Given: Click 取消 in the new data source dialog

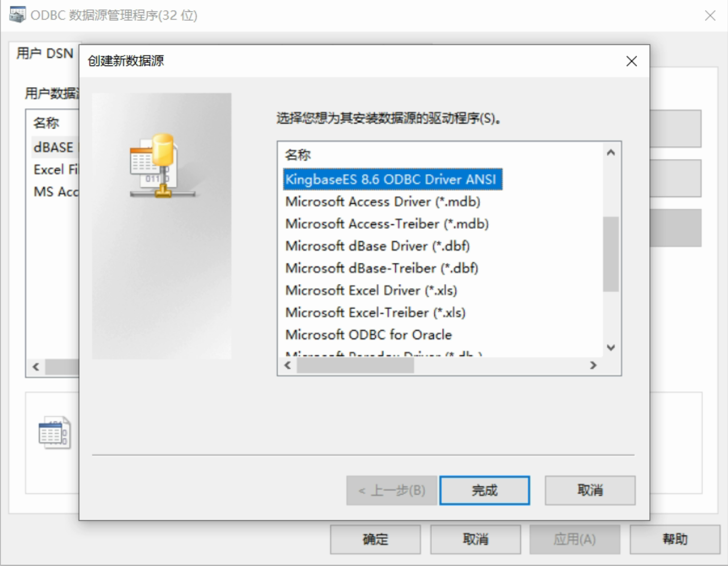Looking at the screenshot, I should [x=590, y=490].
